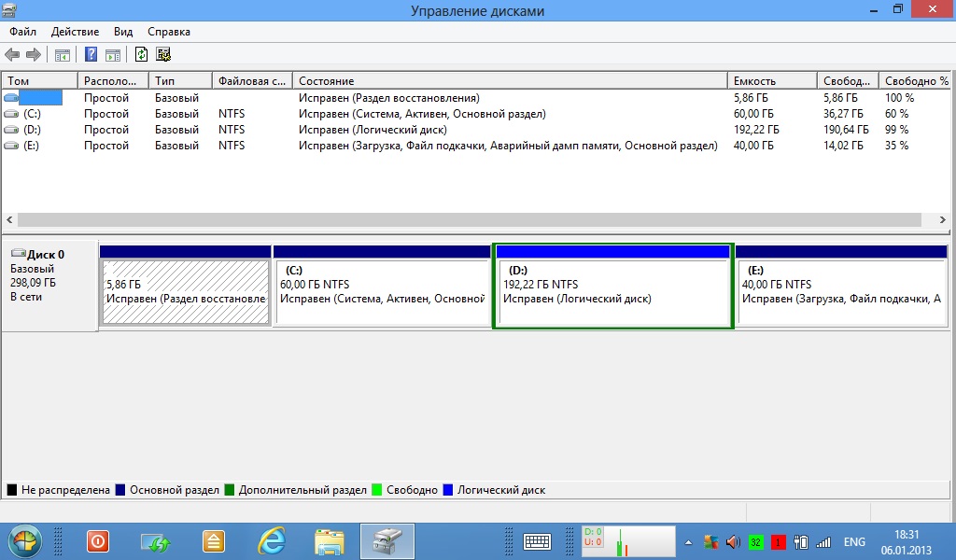Sort by the Состояние column header
This screenshot has width=956, height=560.
pyautogui.click(x=510, y=80)
